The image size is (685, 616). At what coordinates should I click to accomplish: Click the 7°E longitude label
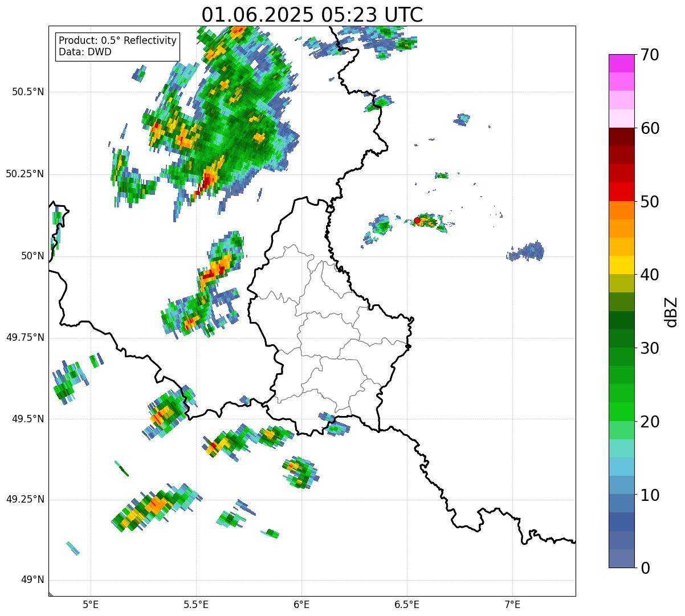click(512, 605)
